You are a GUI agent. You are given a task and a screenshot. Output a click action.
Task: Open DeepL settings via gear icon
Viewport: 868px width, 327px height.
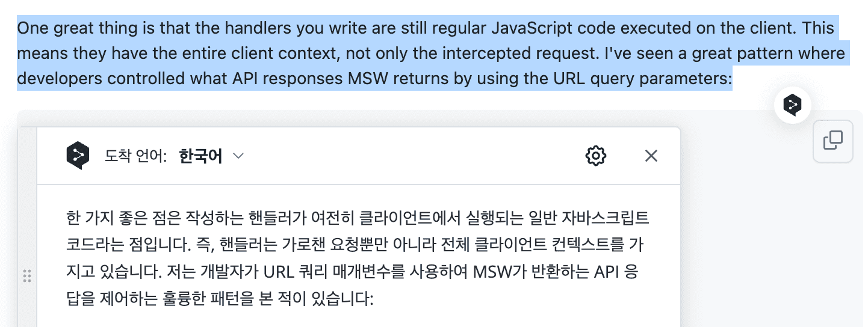point(595,156)
